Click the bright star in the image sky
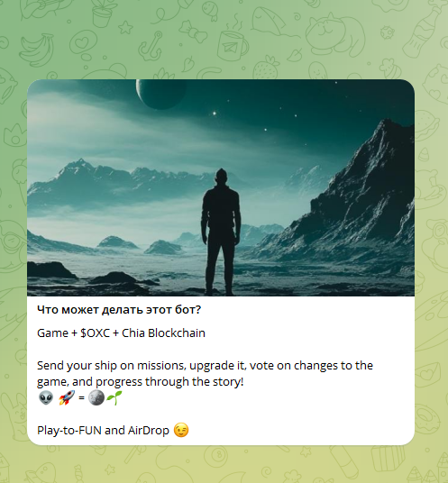 click(215, 114)
